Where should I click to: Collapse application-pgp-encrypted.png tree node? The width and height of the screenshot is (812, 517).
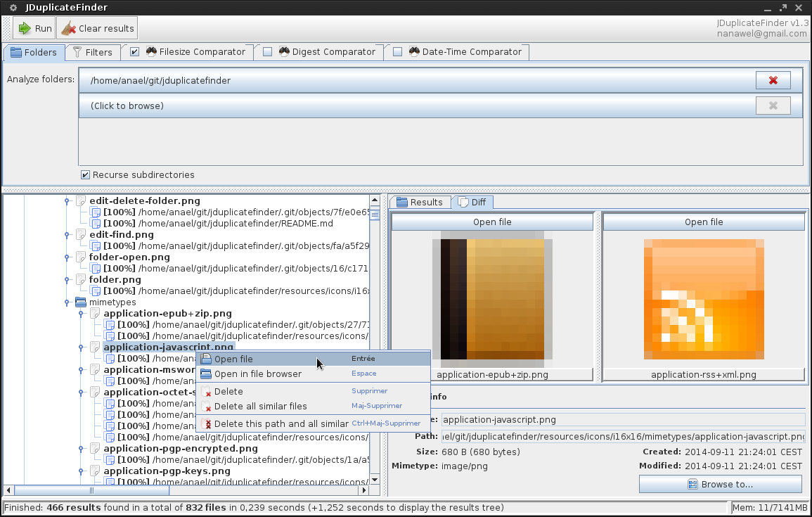(x=81, y=449)
